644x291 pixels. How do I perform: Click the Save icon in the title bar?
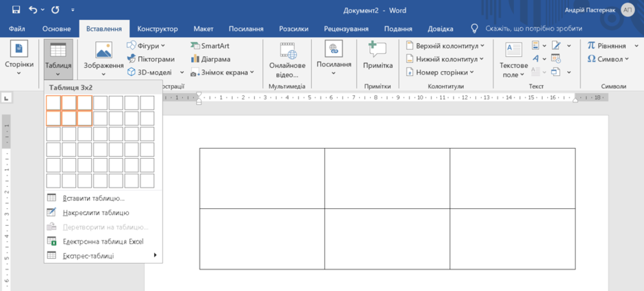(16, 10)
